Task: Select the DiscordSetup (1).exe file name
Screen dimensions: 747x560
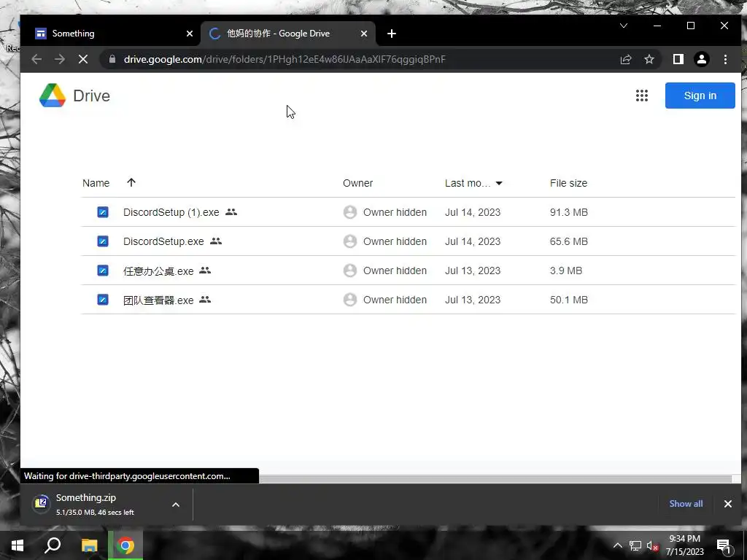Action: click(x=171, y=212)
